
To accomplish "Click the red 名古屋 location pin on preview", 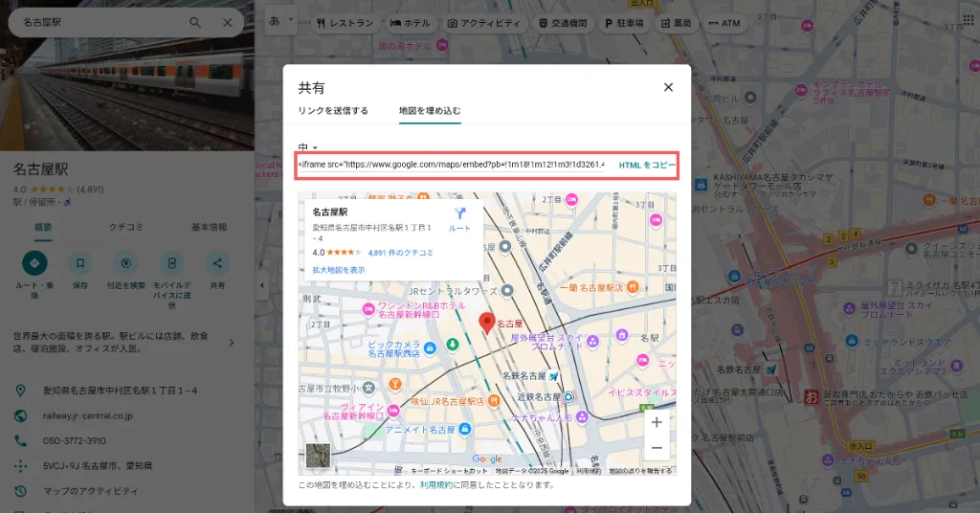I will tap(486, 324).
